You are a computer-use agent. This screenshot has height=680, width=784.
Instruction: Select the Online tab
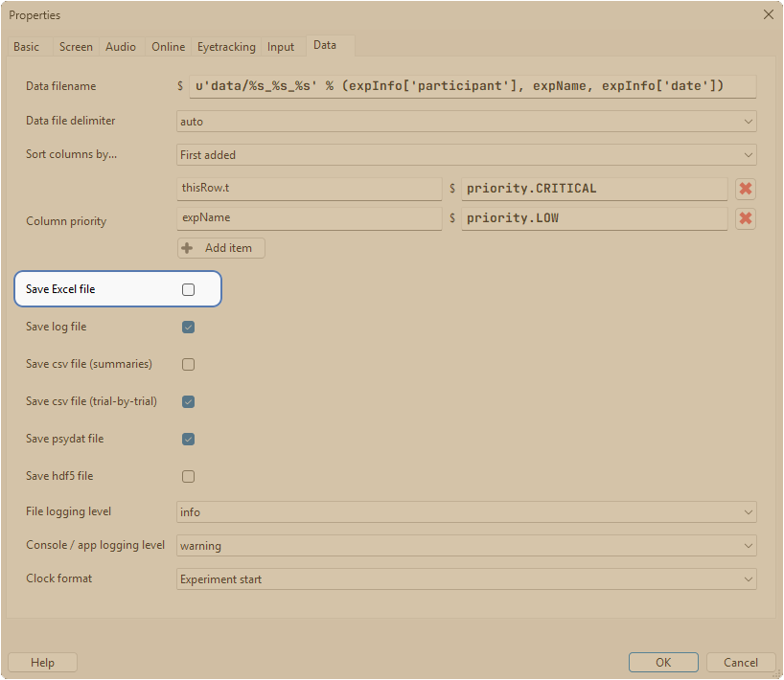[x=169, y=47]
